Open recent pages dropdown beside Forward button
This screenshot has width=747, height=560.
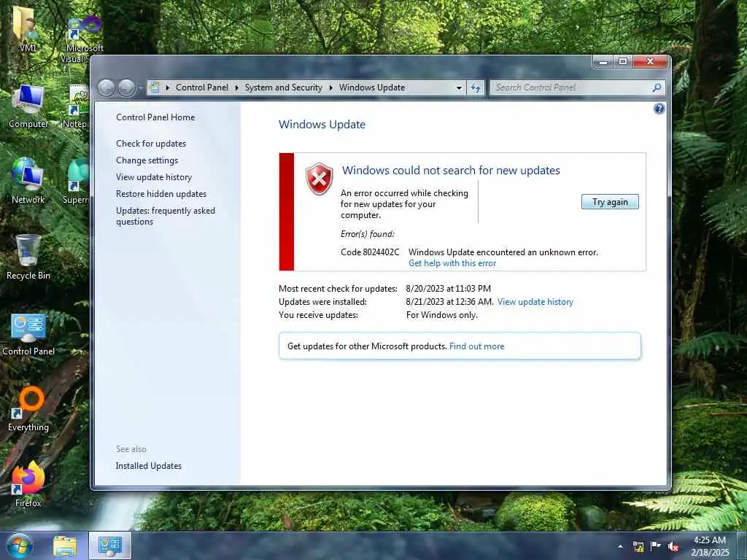(141, 88)
